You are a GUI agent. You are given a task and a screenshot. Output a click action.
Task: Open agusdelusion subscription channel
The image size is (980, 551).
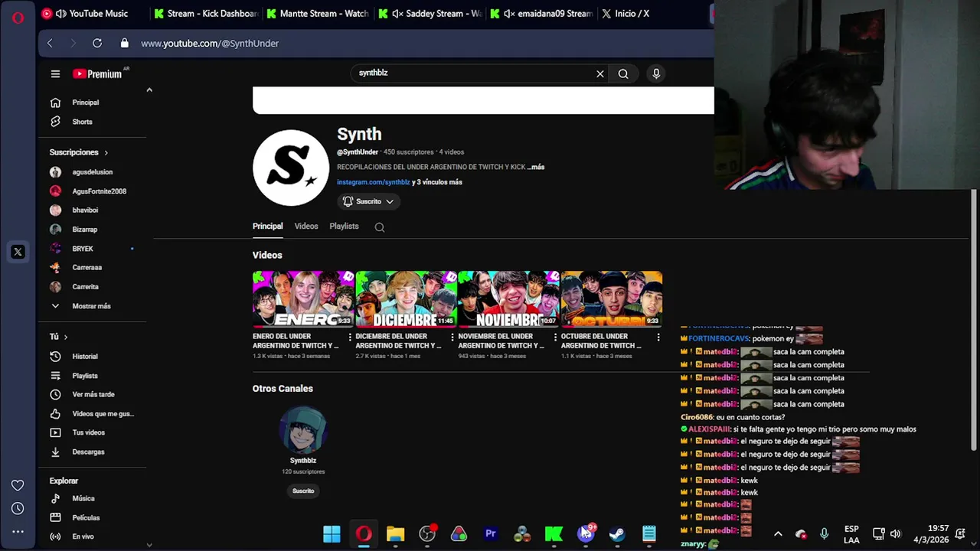tap(92, 172)
